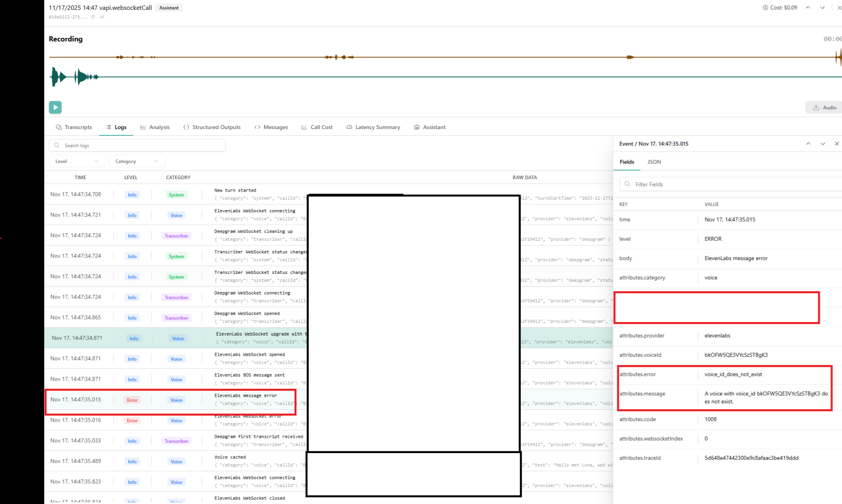Image resolution: width=842 pixels, height=504 pixels.
Task: Jump to the next event in the Event panel
Action: pyautogui.click(x=823, y=143)
